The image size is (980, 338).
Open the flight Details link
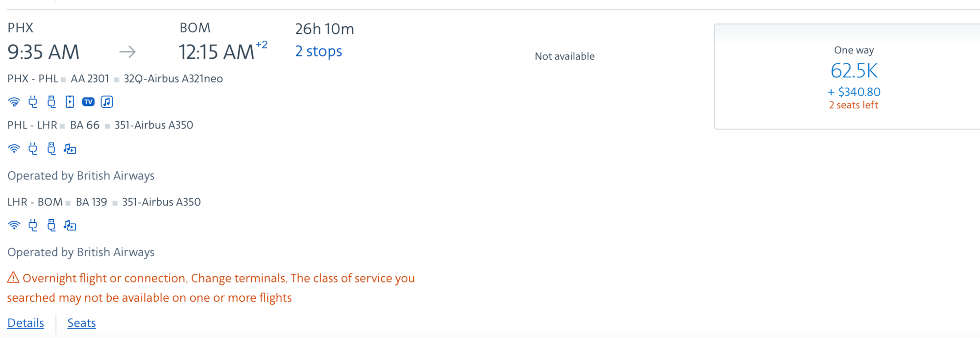pos(25,323)
